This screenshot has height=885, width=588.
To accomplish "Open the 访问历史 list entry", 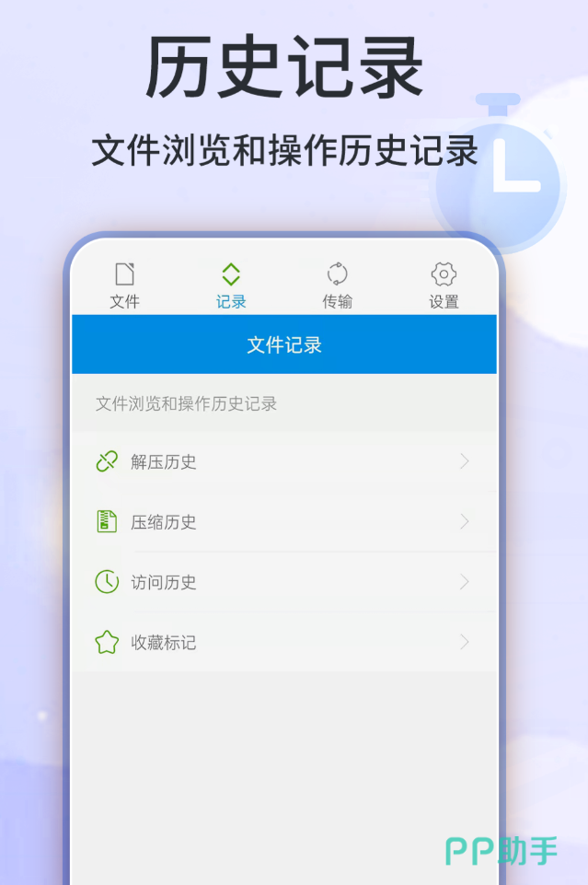I will (x=284, y=582).
